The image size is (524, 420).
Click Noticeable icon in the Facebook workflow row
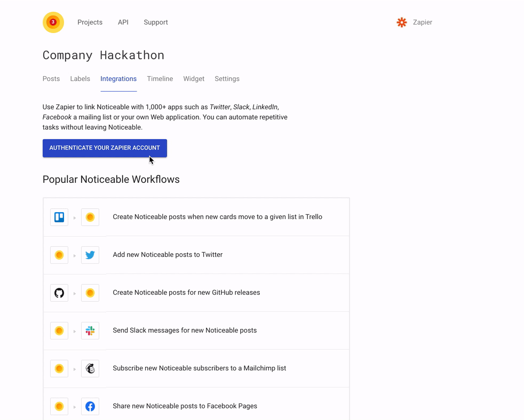click(59, 406)
